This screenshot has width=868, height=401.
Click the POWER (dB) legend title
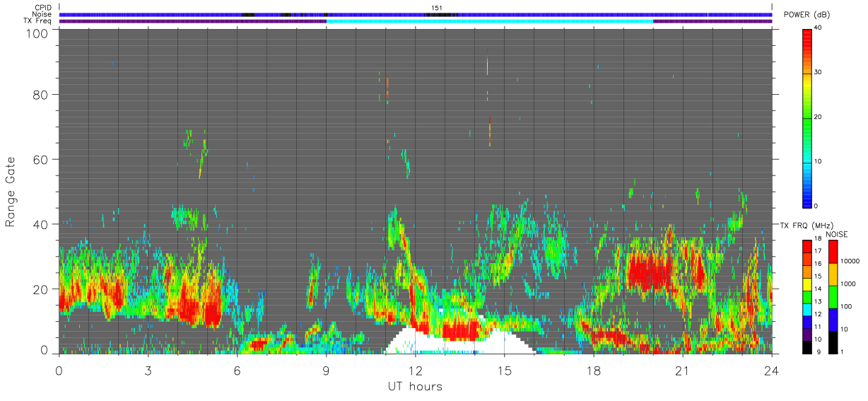(x=807, y=15)
